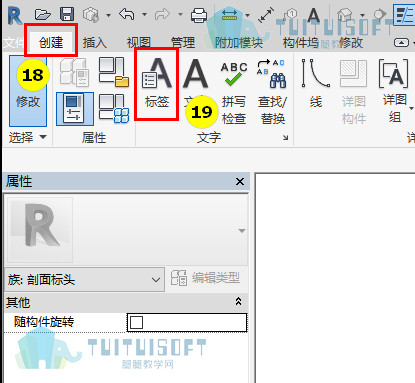This screenshot has height=383, width=415.
Task: Click the synchronize cube icon in quick access toolbar
Action: click(91, 15)
